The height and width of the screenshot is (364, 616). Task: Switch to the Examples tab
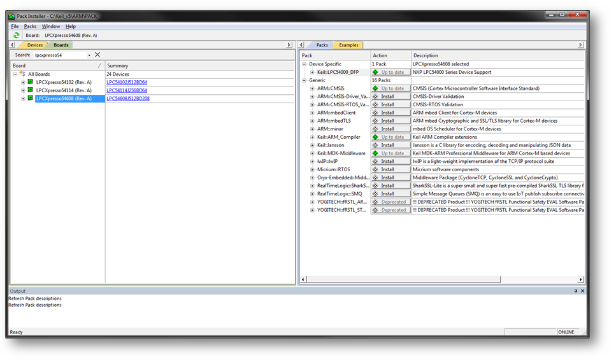coord(348,45)
